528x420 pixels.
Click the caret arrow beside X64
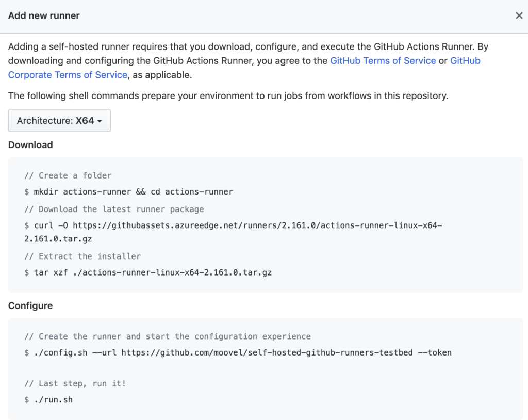[100, 121]
